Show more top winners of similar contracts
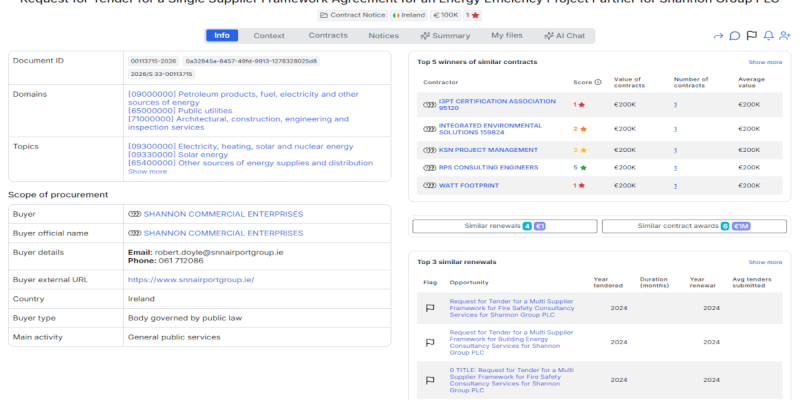The height and width of the screenshot is (400, 800). tap(765, 62)
